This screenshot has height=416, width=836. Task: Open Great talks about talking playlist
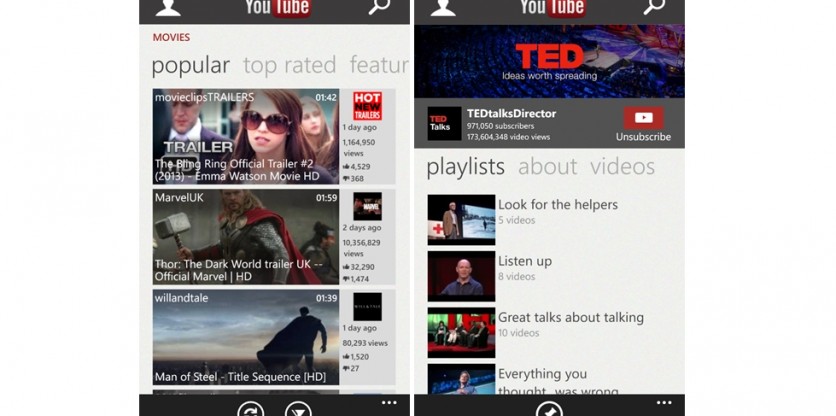coord(570,324)
